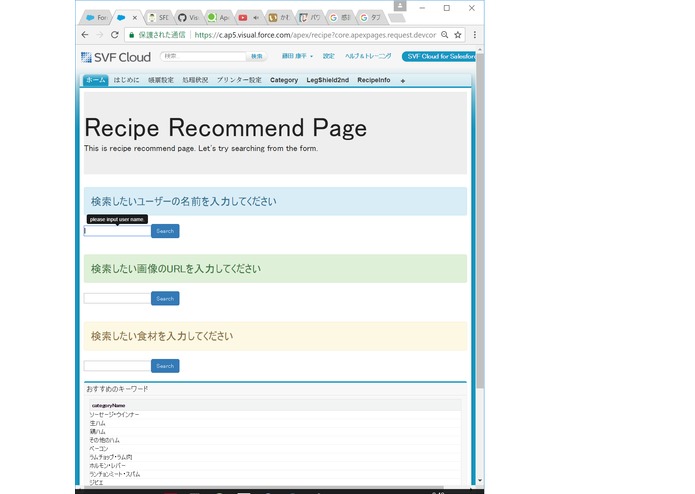Select the 生ハム keyword row

point(274,423)
